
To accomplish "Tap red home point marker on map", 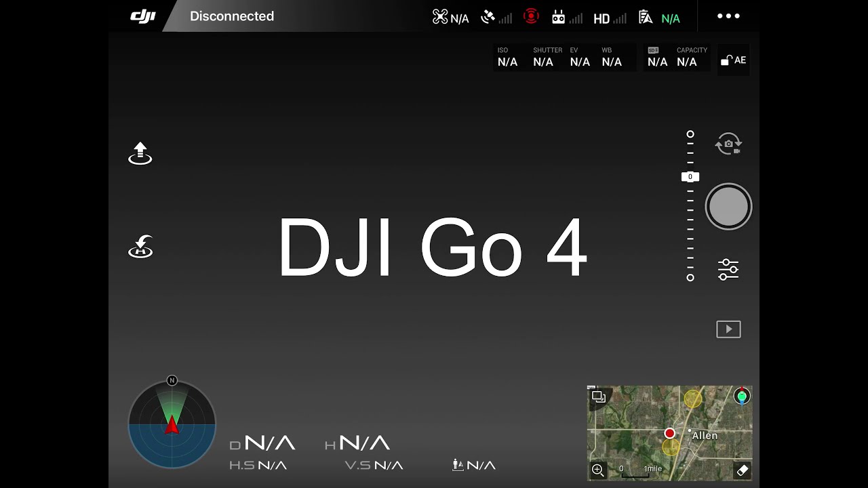I will (x=670, y=433).
